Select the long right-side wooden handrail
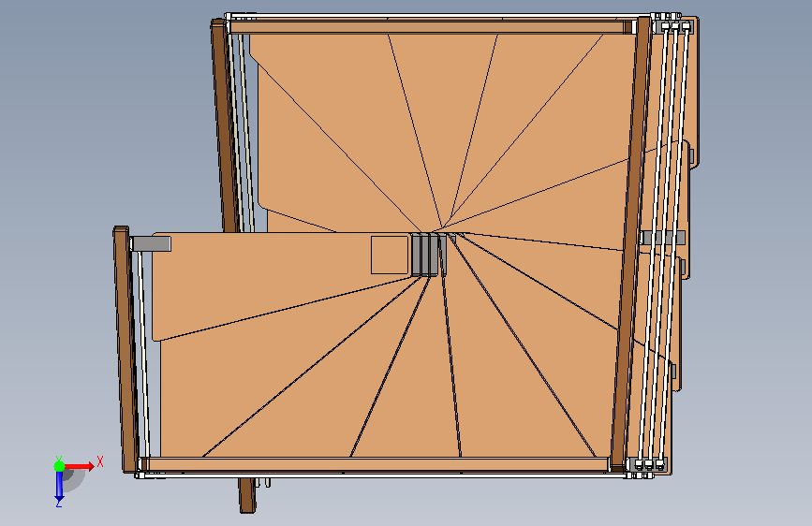Viewport: 812px width, 526px height. pos(631,243)
